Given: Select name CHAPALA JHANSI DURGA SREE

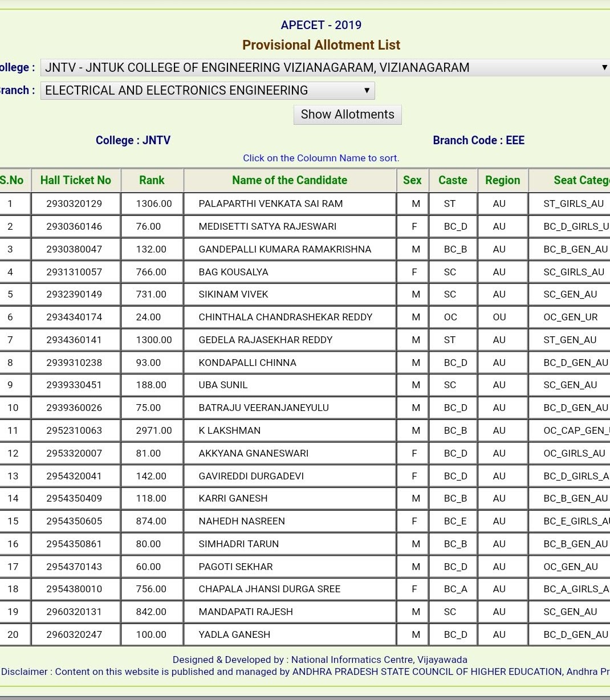Looking at the screenshot, I should pyautogui.click(x=270, y=589).
